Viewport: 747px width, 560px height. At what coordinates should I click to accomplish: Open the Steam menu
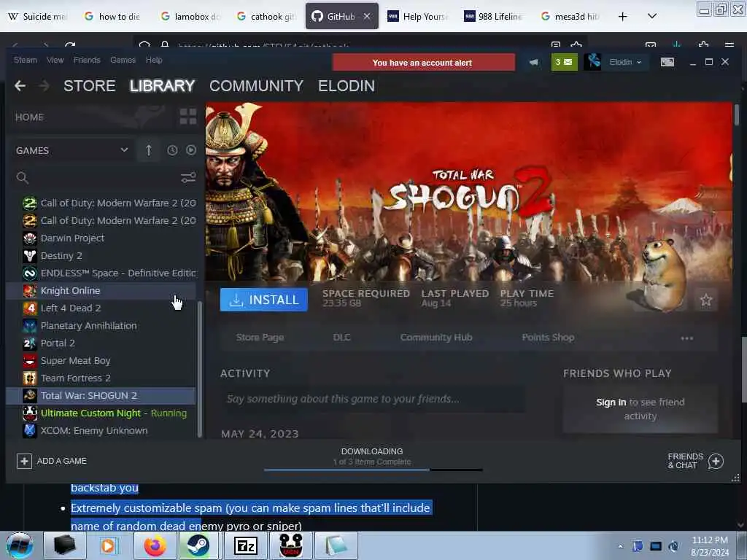click(x=26, y=60)
